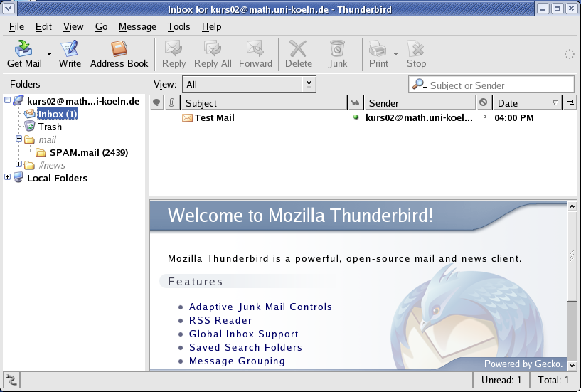Select the mail folder
This screenshot has height=392, width=581.
pos(47,140)
